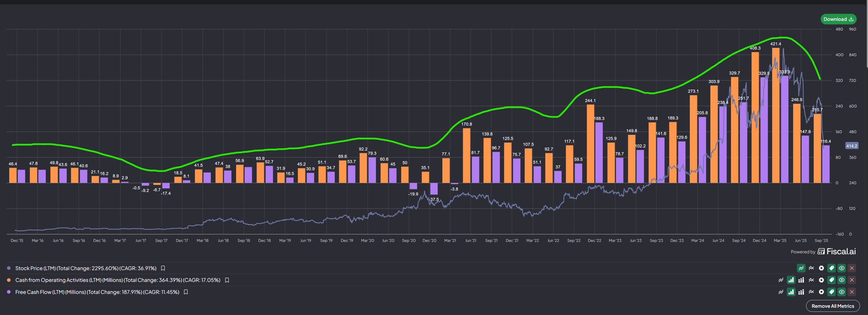
Task: Toggle data labels tag for Free Cash Flow
Action: pyautogui.click(x=831, y=292)
